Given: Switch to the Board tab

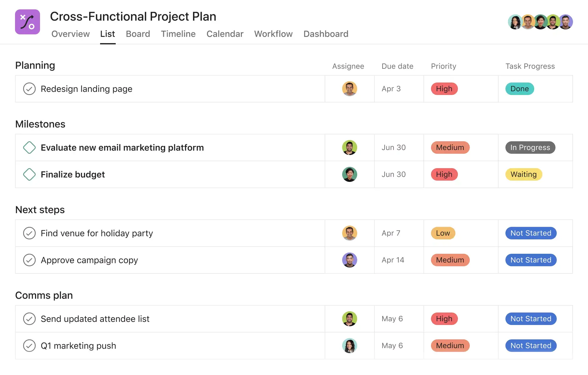Looking at the screenshot, I should point(138,34).
